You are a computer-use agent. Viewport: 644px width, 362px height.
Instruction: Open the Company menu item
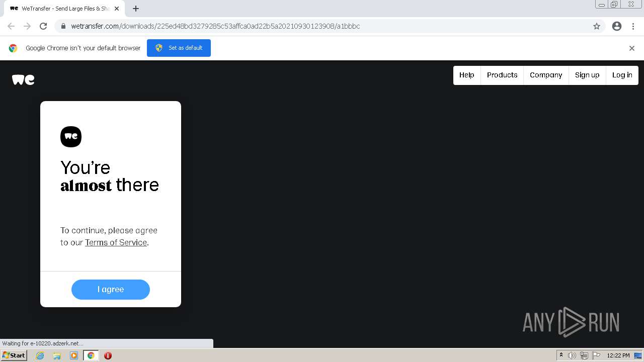[546, 75]
